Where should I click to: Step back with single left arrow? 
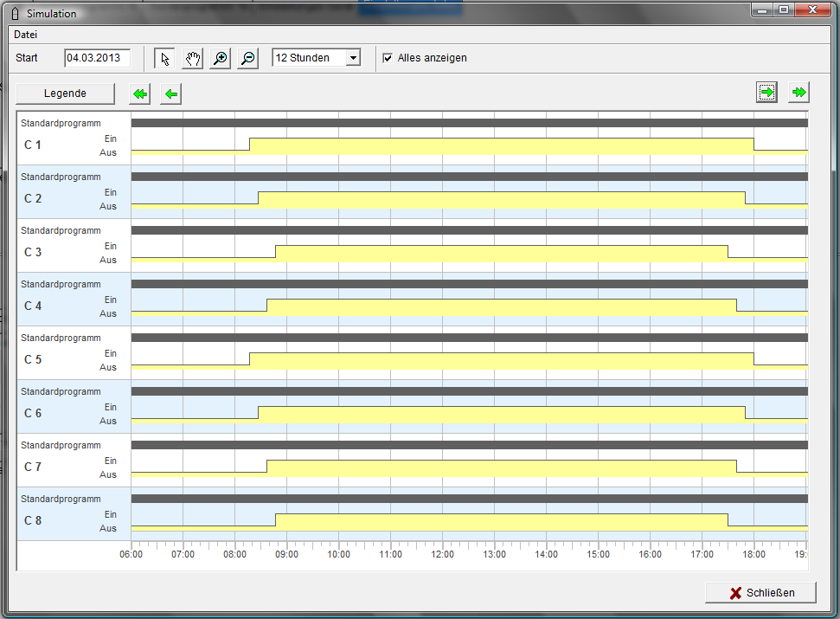click(x=171, y=93)
